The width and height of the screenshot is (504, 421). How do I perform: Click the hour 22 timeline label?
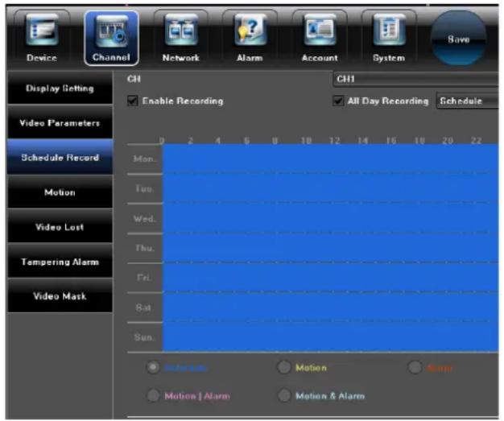(x=476, y=140)
